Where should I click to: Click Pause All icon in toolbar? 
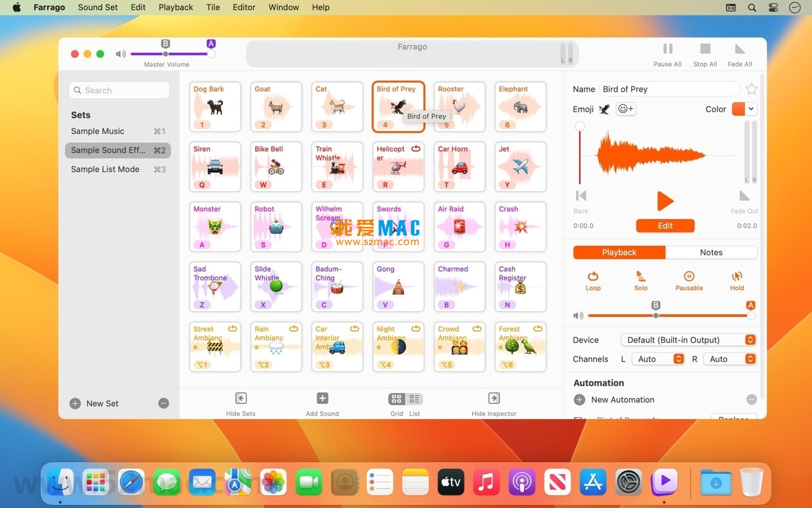[x=667, y=49]
